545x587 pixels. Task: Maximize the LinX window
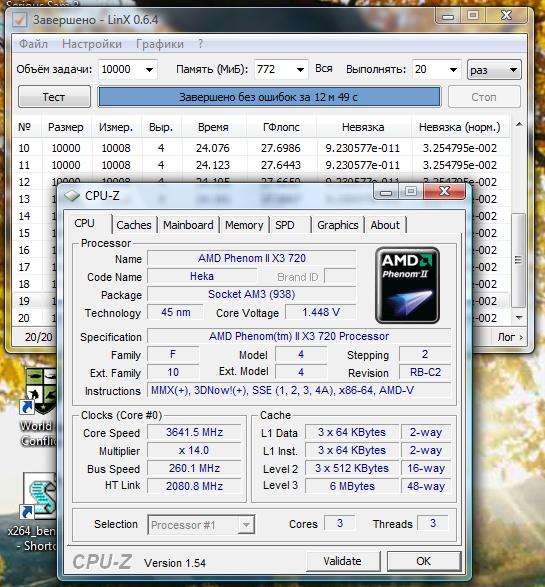(473, 16)
